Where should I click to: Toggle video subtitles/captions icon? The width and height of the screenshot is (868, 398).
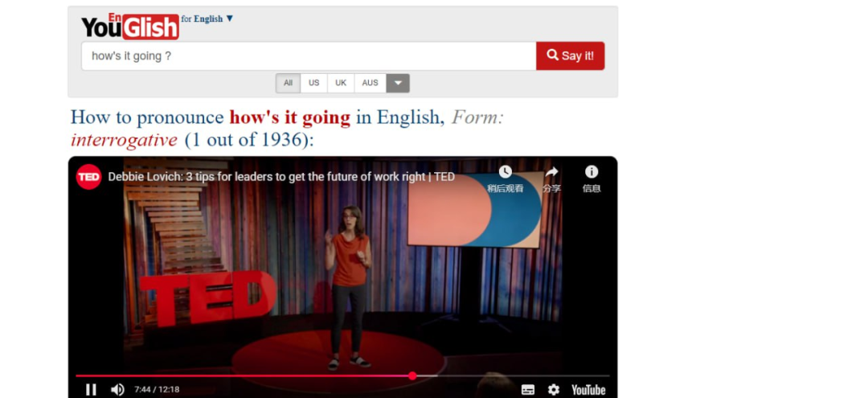click(528, 389)
